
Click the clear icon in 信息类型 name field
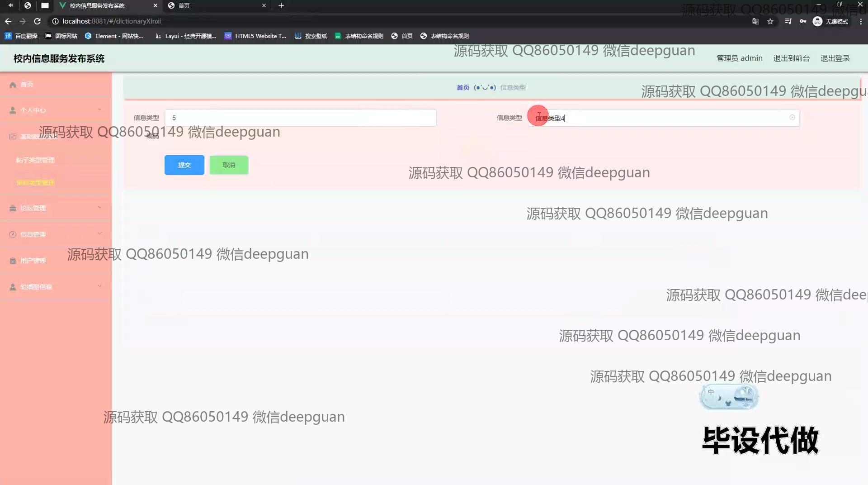pyautogui.click(x=792, y=118)
